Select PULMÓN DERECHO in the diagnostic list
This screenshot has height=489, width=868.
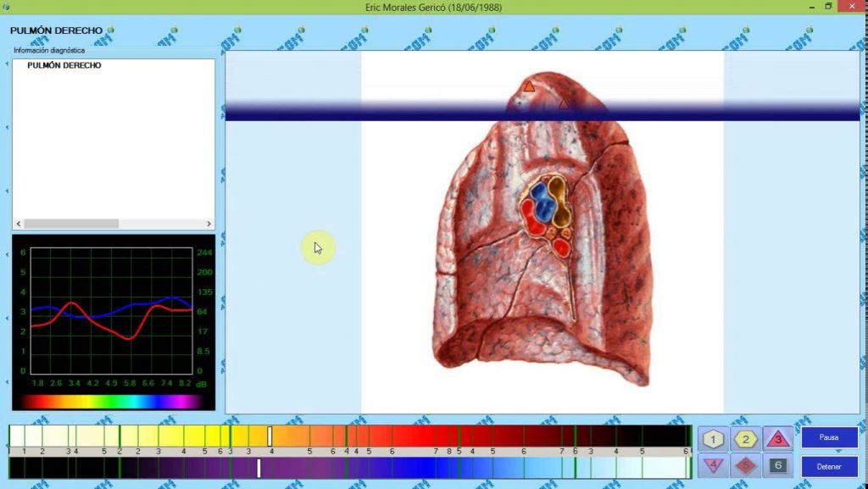64,65
